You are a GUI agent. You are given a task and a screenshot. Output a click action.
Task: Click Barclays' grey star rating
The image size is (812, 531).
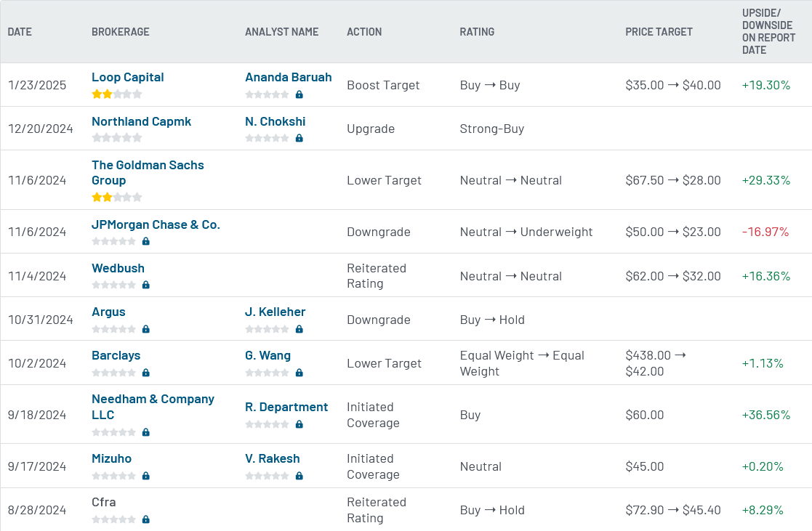[114, 372]
